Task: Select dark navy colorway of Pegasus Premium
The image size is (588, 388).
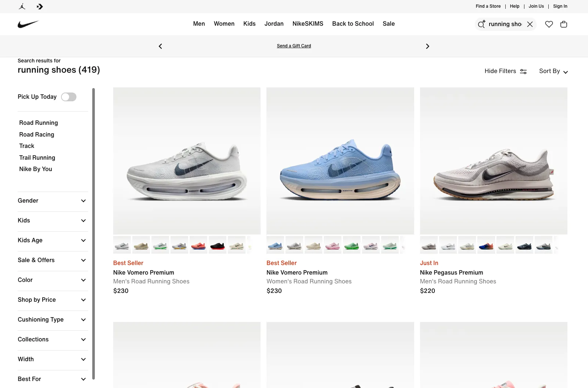Action: 524,245
